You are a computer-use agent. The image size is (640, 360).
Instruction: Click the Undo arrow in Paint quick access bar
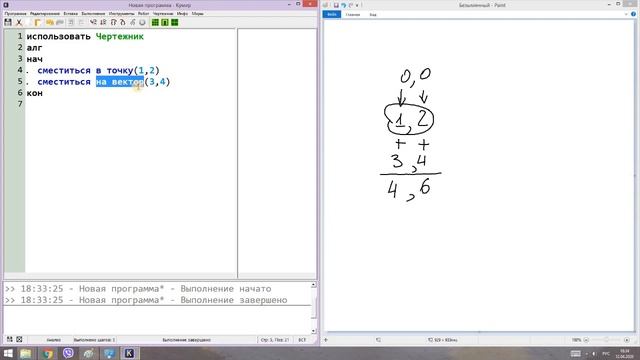coord(343,5)
